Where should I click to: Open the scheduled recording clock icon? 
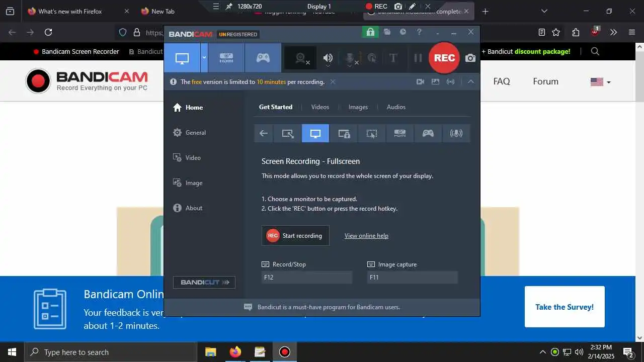point(403,32)
